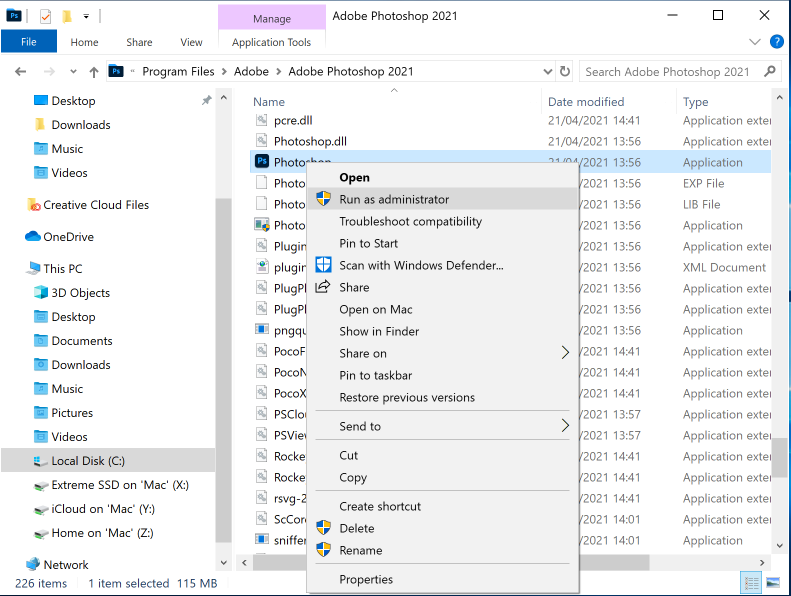This screenshot has height=596, width=791.
Task: Expand the Send to submenu arrow
Action: click(x=565, y=425)
